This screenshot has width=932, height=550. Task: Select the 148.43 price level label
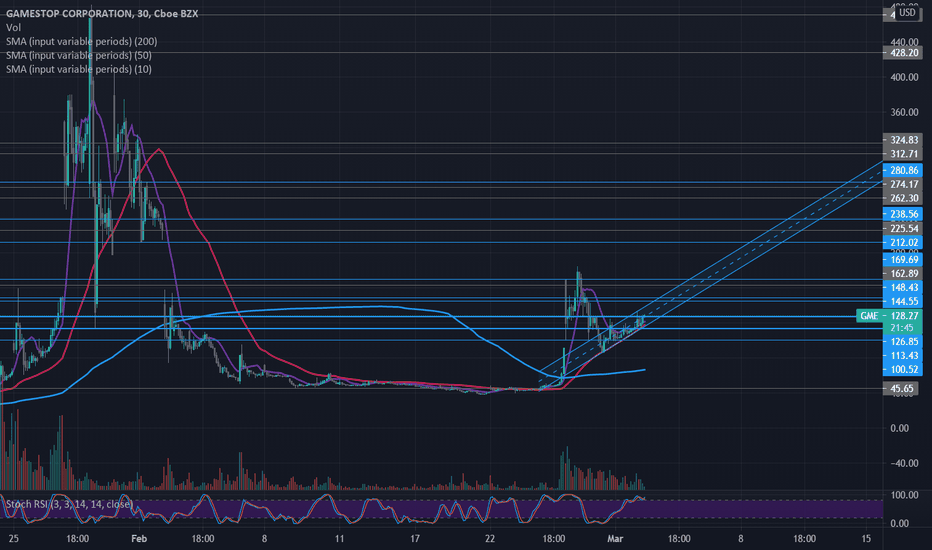903,288
